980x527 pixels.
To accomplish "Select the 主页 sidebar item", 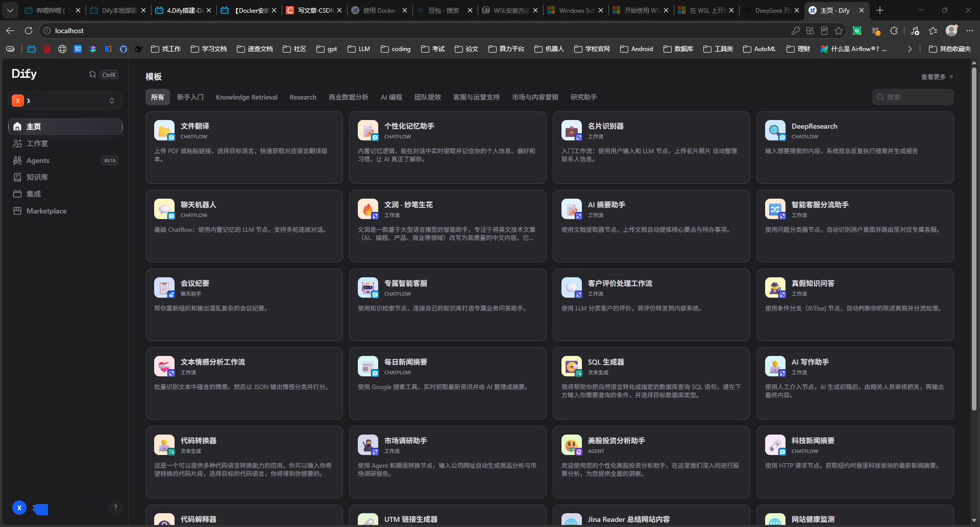I will pyautogui.click(x=65, y=127).
